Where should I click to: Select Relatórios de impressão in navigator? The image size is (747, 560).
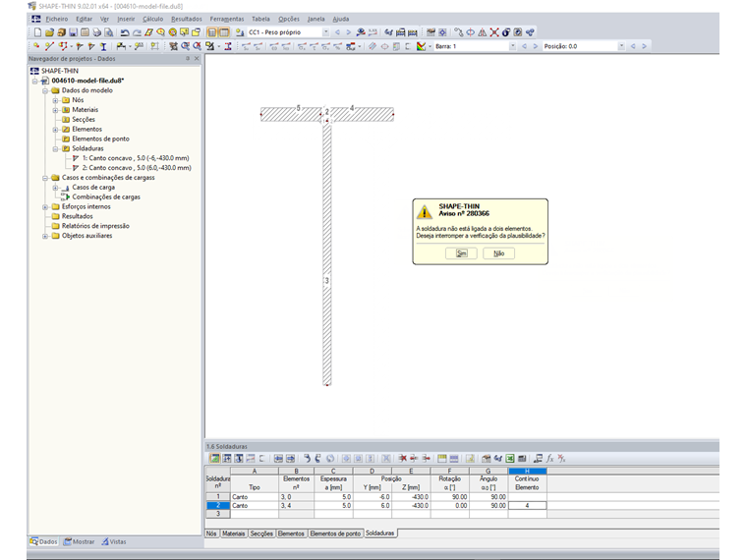click(x=95, y=226)
